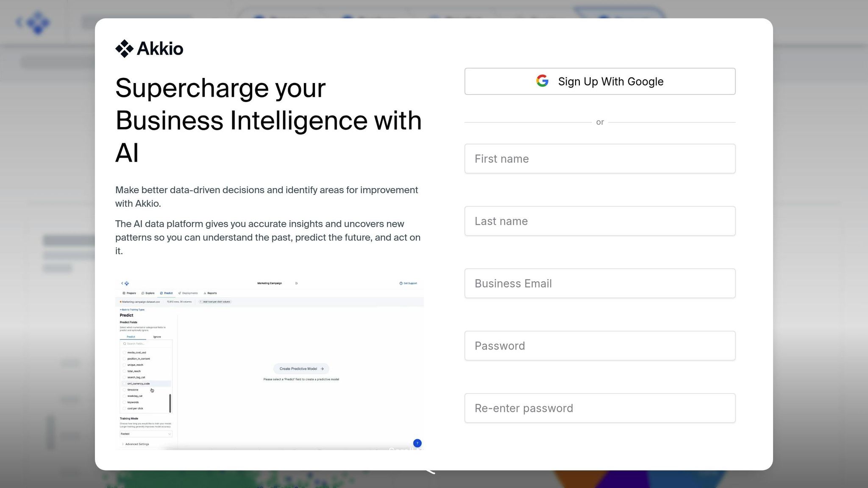Click the search fields magnifier in preview

click(125, 344)
